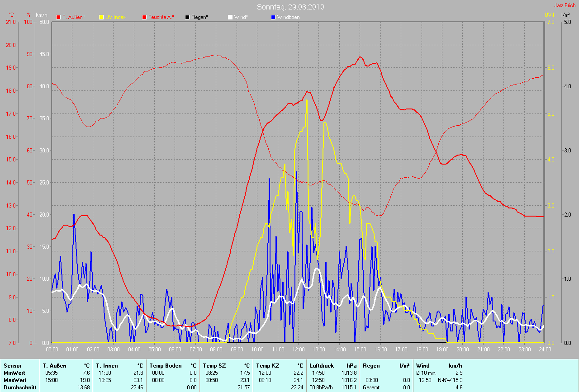Click the 18:00 mark on time axis

[x=421, y=349]
